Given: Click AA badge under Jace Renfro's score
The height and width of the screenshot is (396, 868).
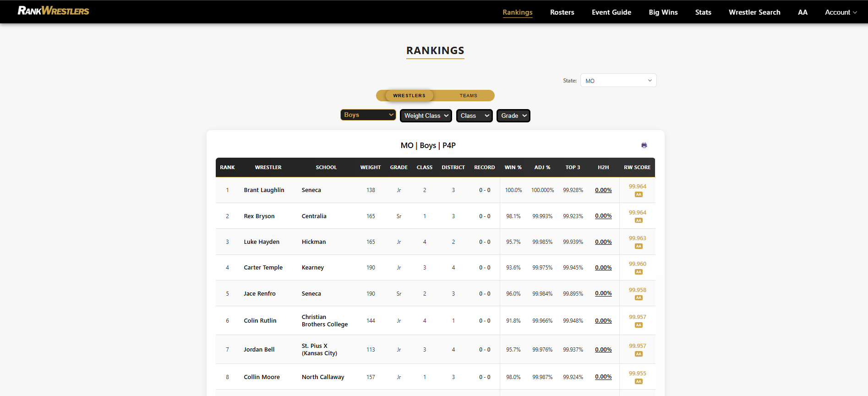Looking at the screenshot, I should 639,298.
